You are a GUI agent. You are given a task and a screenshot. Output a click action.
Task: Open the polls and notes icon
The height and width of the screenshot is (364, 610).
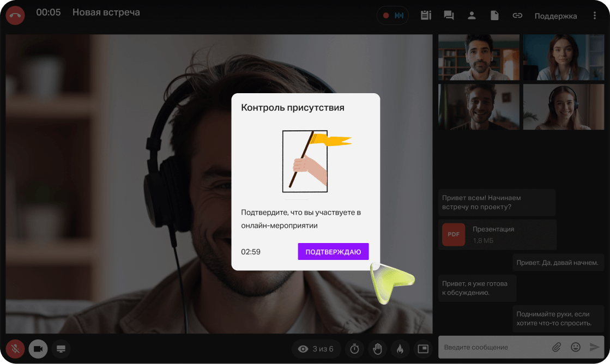pos(426,16)
